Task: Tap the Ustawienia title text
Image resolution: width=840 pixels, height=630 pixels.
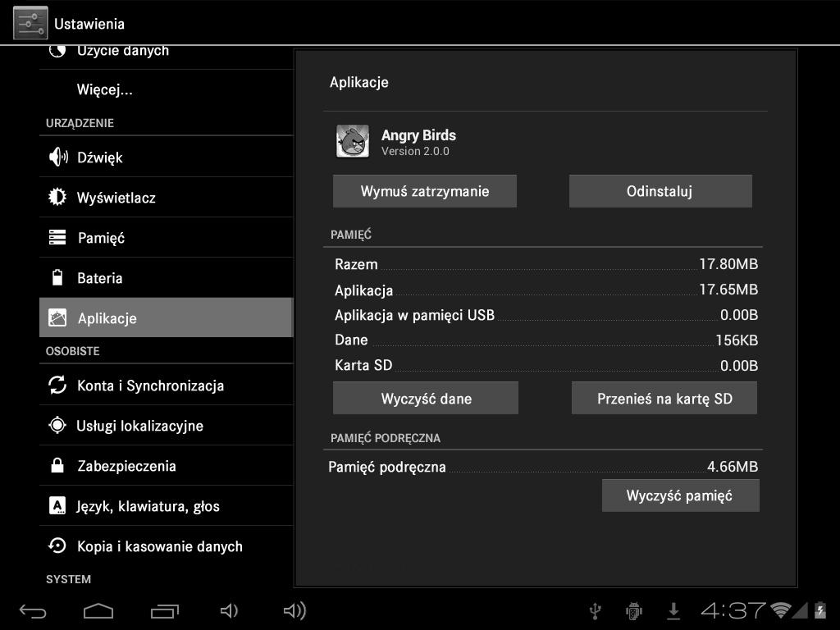Action: tap(89, 24)
